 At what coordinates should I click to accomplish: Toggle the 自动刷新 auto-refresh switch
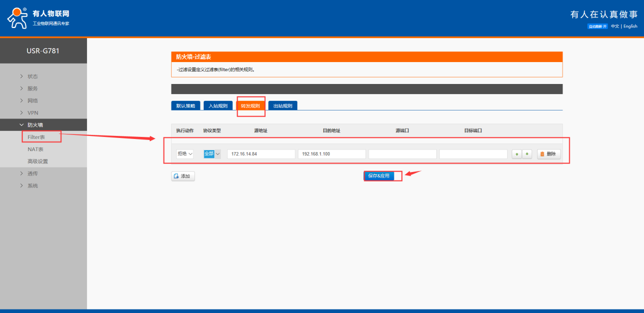597,26
